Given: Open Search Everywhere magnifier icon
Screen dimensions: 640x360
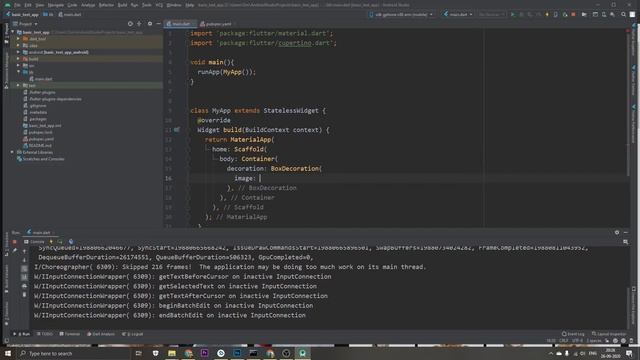Looking at the screenshot, I should pos(623,14).
